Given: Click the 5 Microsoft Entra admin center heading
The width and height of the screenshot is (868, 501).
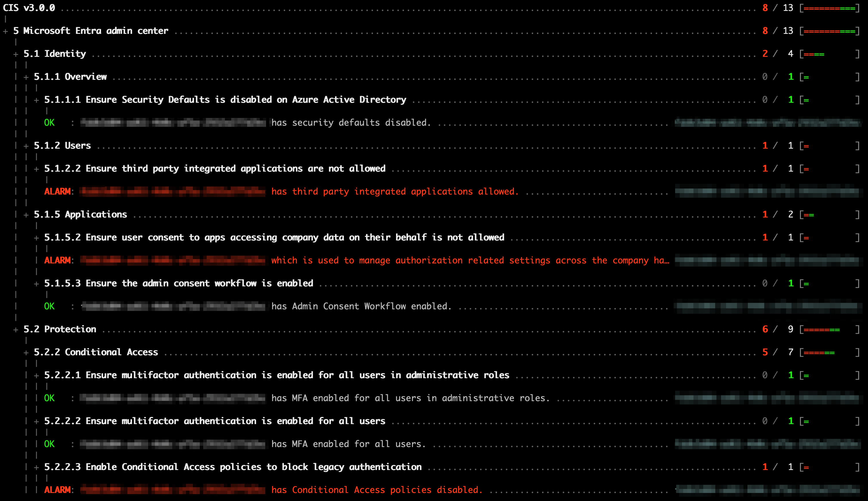Looking at the screenshot, I should pyautogui.click(x=90, y=31).
